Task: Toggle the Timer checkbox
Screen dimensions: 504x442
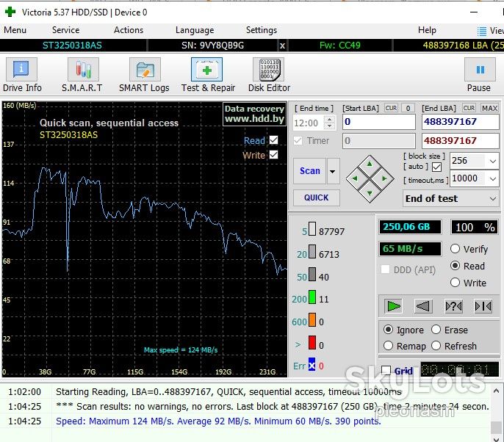Action: (298, 140)
